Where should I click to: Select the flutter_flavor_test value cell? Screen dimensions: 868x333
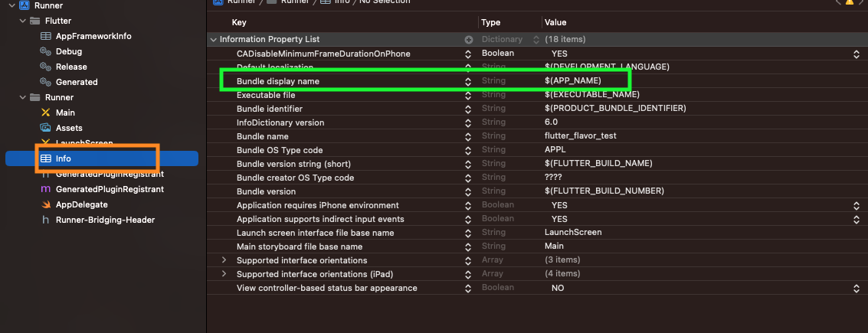tap(581, 136)
